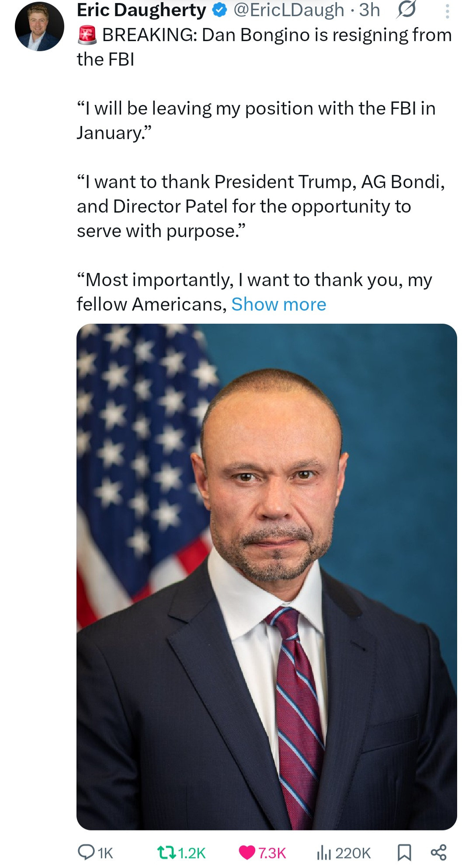This screenshot has height=868, width=472.
Task: Click the 7.3K likes count
Action: [272, 853]
